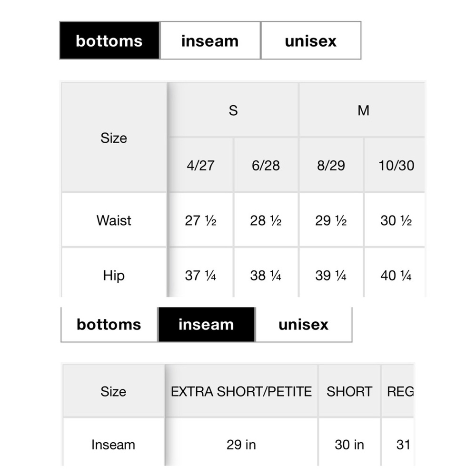The height and width of the screenshot is (476, 476).
Task: Select the 8/29 size column
Action: click(x=331, y=166)
